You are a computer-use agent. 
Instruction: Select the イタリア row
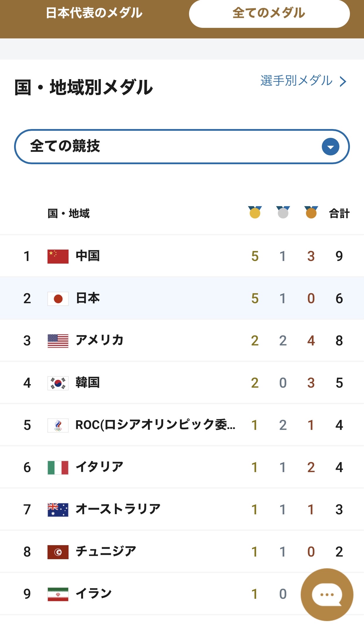coord(182,467)
